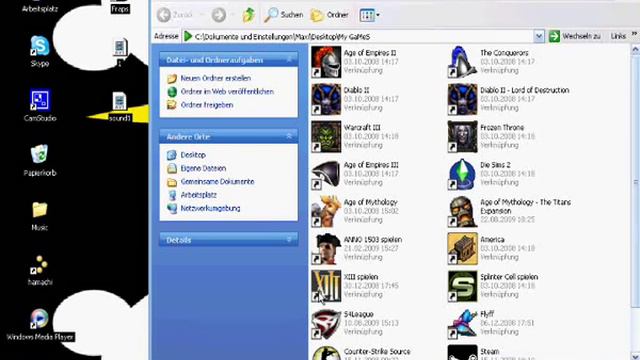The width and height of the screenshot is (640, 360).
Task: Go back with the Zurück button
Action: (x=175, y=15)
